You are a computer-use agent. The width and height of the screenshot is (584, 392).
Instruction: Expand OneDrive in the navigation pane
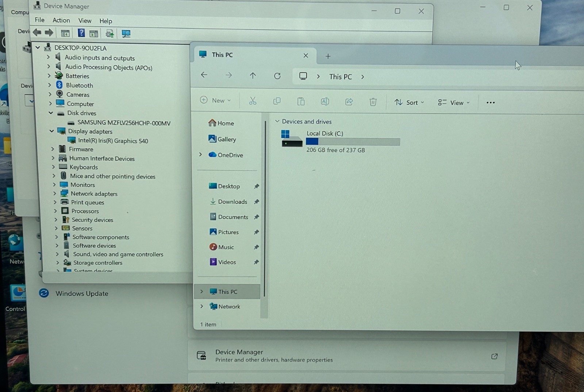tap(200, 154)
